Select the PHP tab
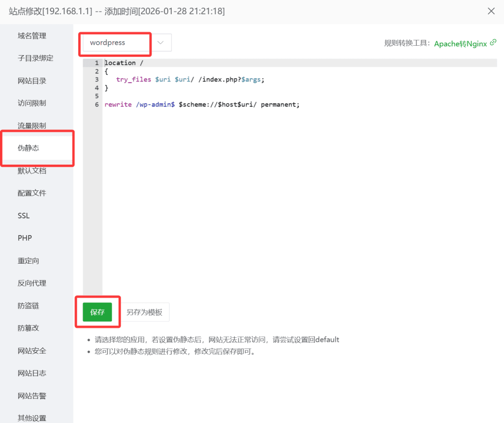Viewport: 504px width, 423px height. click(x=25, y=238)
